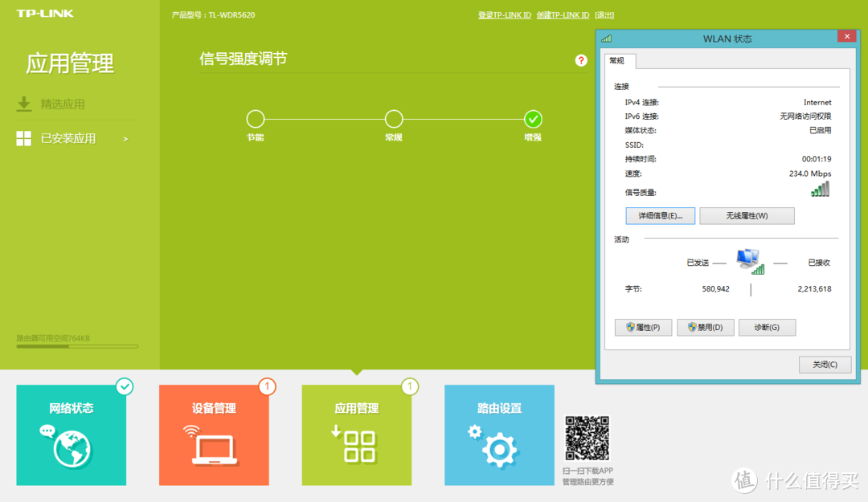Open 详细信息 in WLAN status dialog
The height and width of the screenshot is (502, 868).
(x=660, y=215)
